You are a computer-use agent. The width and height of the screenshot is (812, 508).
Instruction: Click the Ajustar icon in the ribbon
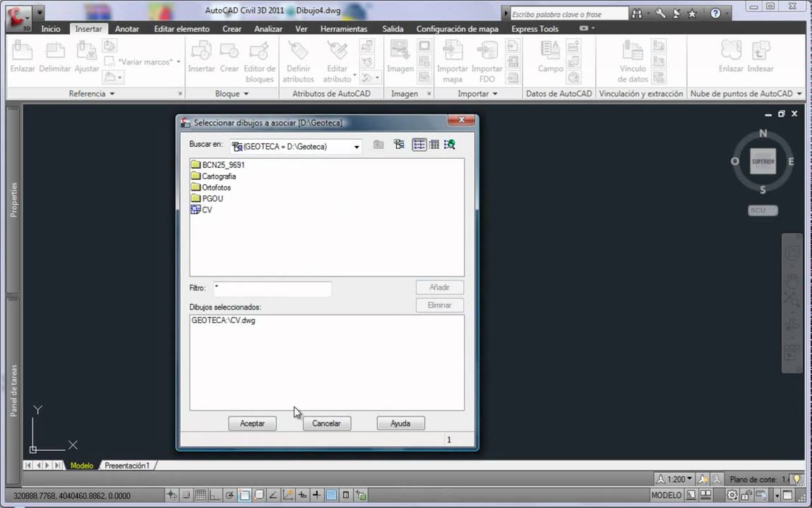[x=86, y=57]
